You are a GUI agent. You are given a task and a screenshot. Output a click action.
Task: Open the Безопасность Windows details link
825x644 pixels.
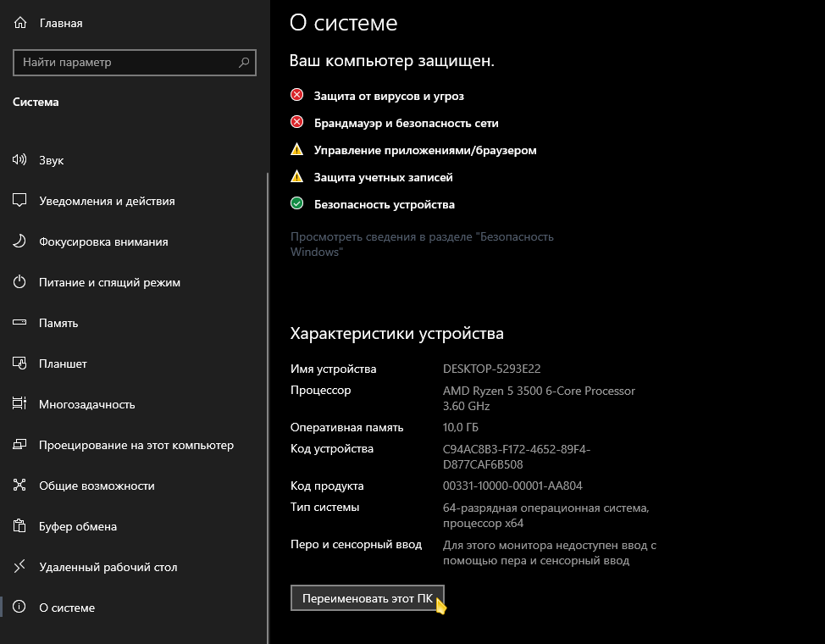coord(422,244)
